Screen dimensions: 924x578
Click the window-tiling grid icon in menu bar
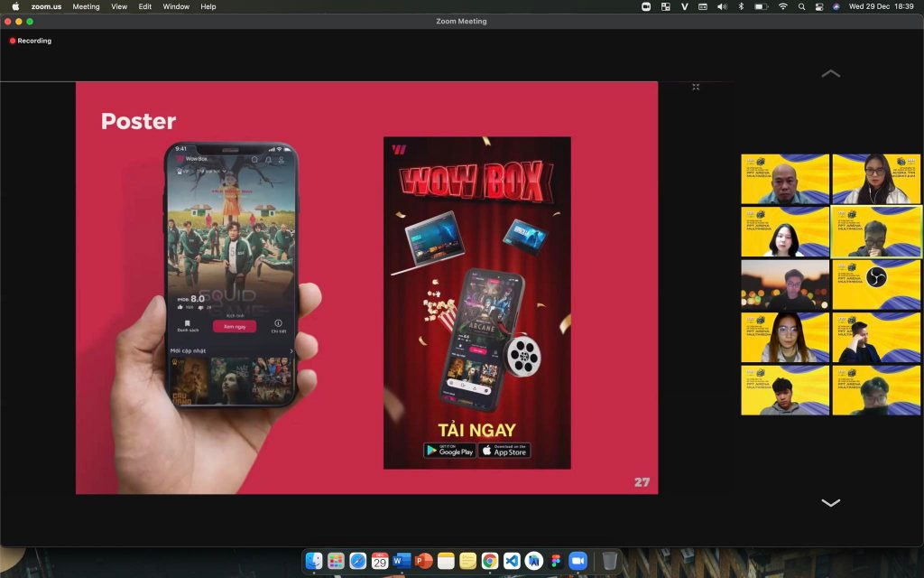[665, 6]
